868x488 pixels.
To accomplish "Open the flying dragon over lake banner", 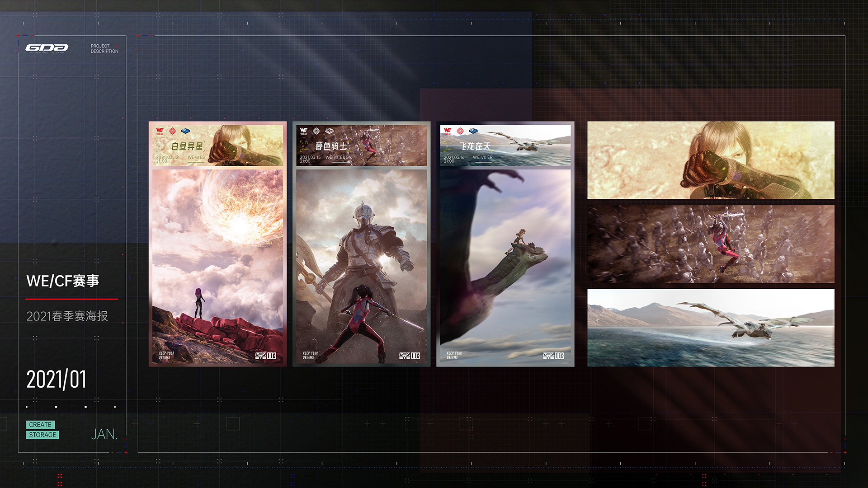I will point(711,328).
